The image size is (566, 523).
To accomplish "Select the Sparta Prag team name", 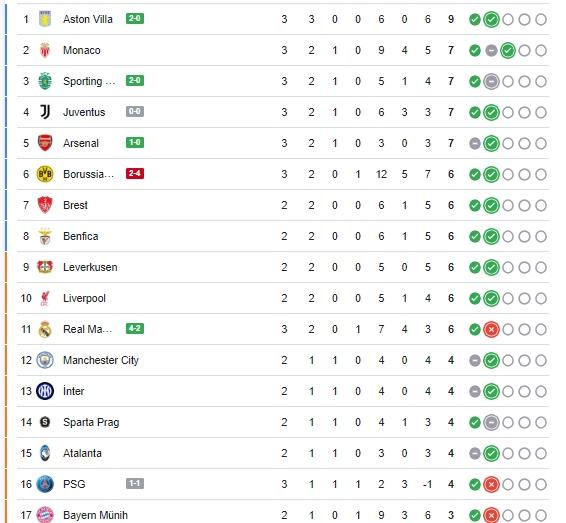I will tap(91, 422).
